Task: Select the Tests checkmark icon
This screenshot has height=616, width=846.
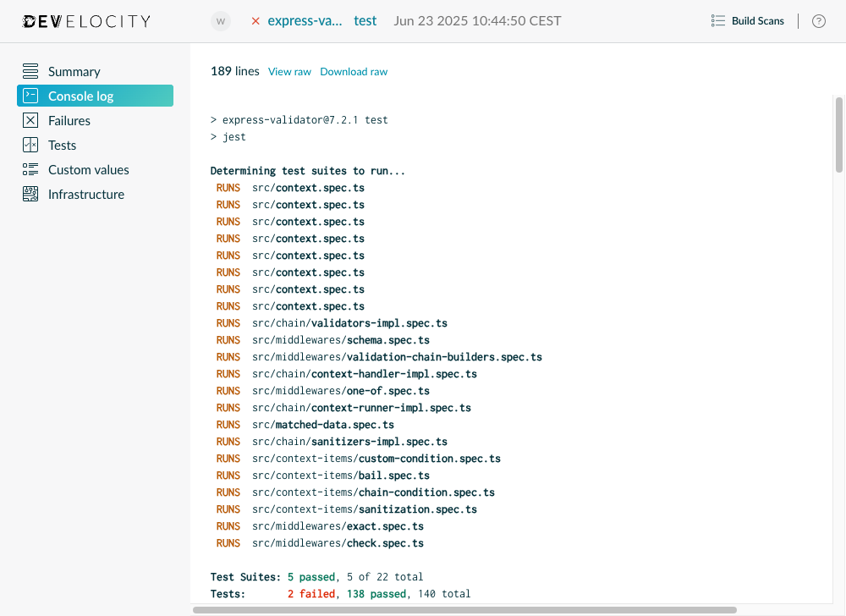Action: [x=30, y=145]
